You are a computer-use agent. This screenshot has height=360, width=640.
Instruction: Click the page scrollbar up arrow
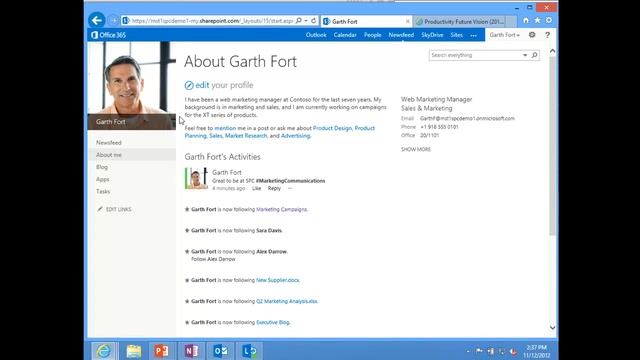click(552, 51)
